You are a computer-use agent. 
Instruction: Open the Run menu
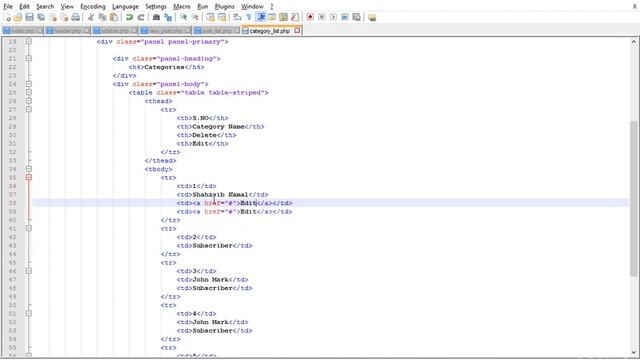202,7
